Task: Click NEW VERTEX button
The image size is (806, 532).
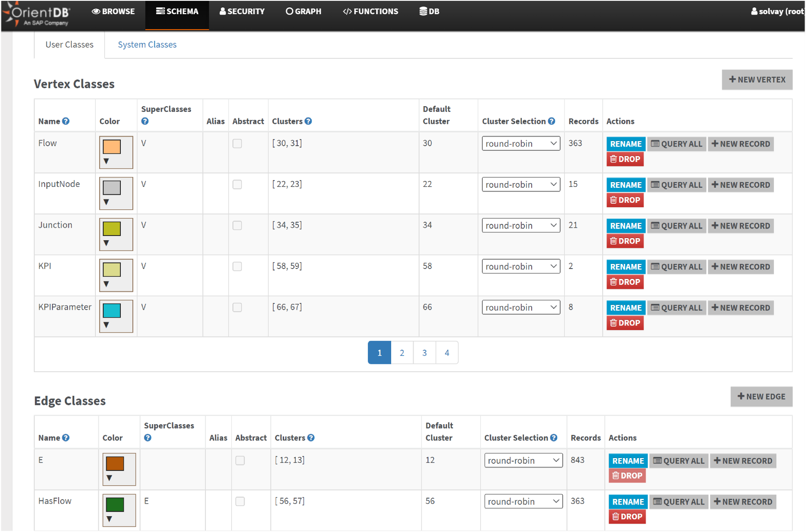Action: click(757, 79)
